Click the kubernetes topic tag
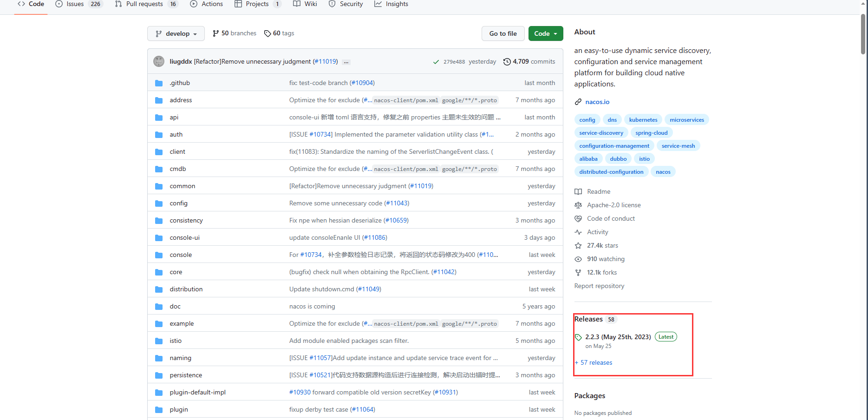Screen dimensions: 868x420 click(643, 120)
